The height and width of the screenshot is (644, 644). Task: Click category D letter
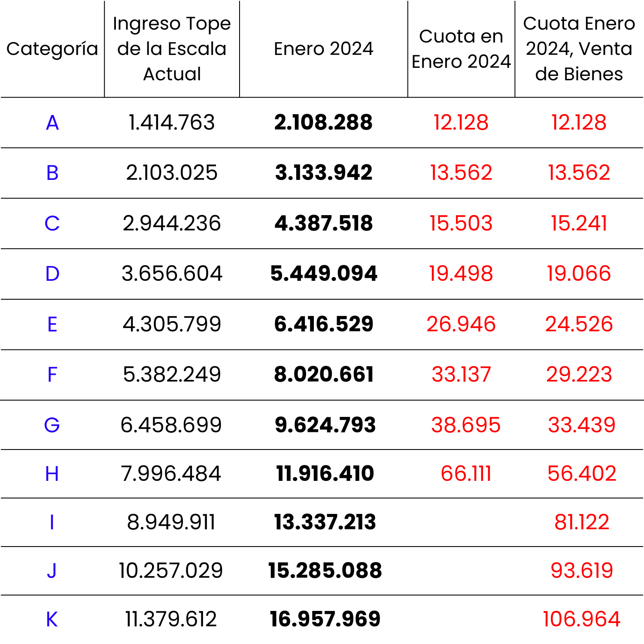point(52,274)
